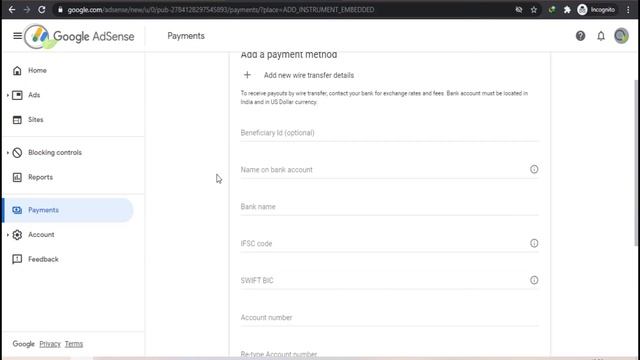Expand the Ads menu arrow
The height and width of the screenshot is (360, 640).
click(x=8, y=95)
